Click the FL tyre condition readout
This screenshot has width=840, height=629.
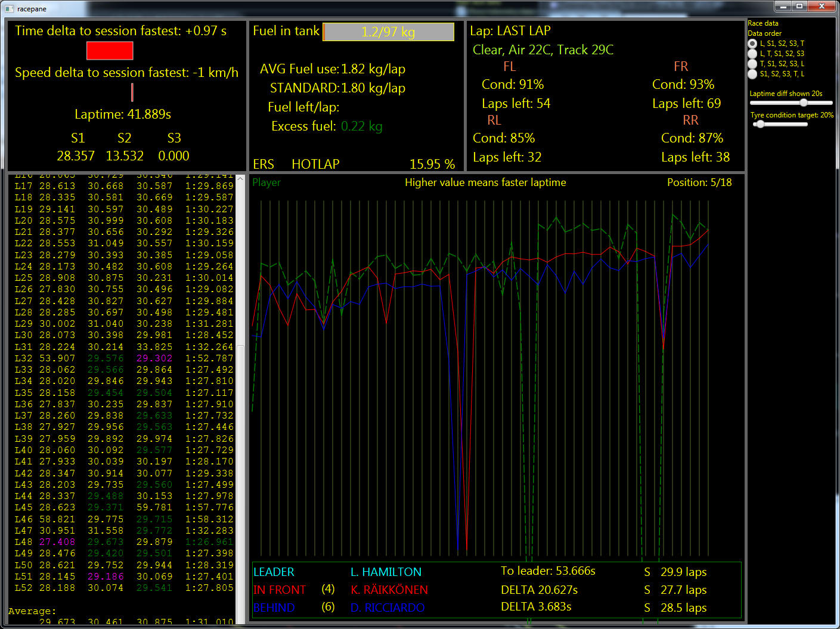pyautogui.click(x=513, y=84)
